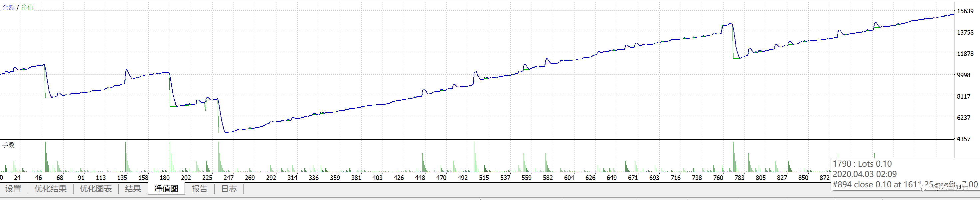Click trade number 716 on the axis

click(676, 178)
